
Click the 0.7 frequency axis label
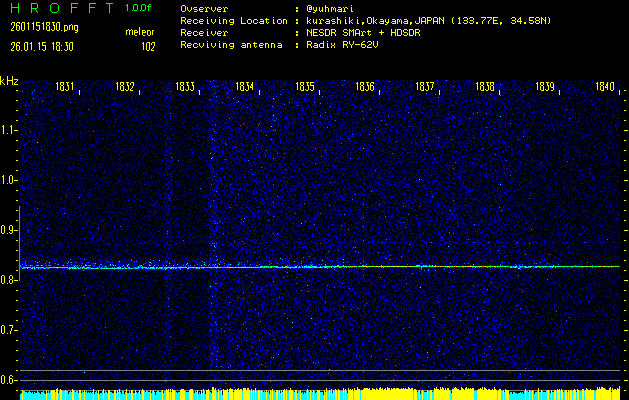(9, 330)
